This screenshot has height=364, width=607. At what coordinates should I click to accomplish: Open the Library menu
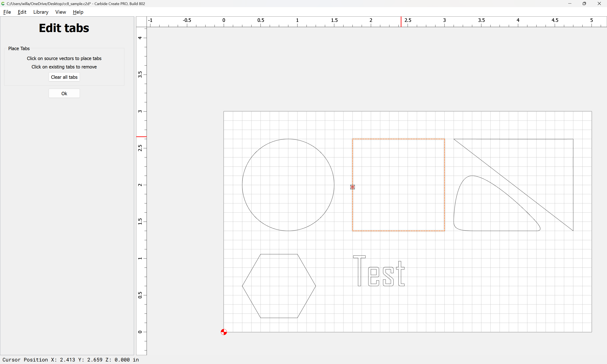(x=41, y=12)
